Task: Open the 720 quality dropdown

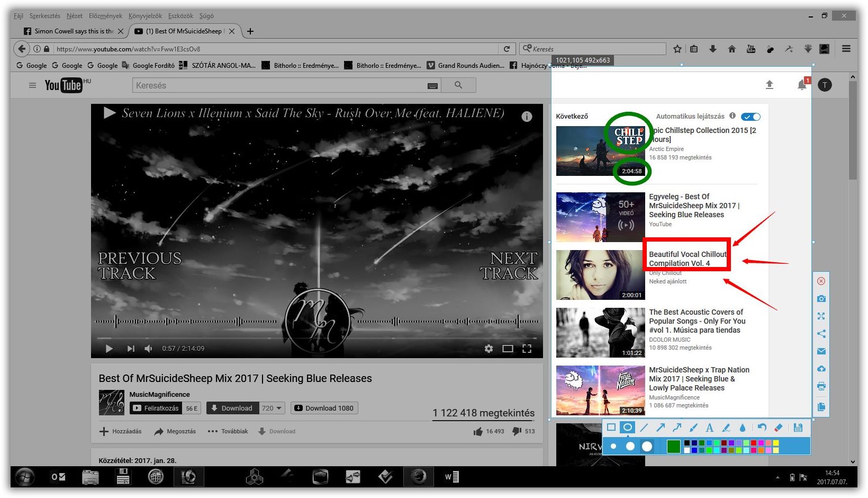Action: pyautogui.click(x=272, y=408)
